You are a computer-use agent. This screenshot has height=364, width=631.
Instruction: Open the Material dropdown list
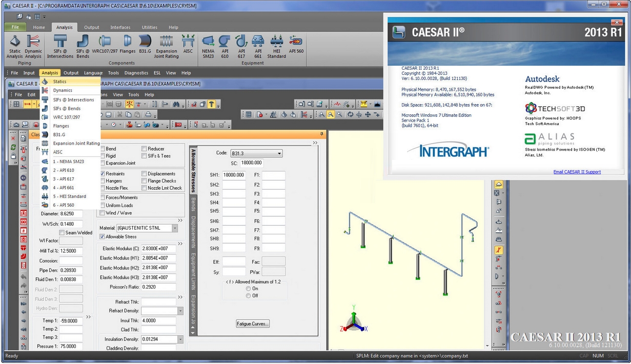(175, 228)
